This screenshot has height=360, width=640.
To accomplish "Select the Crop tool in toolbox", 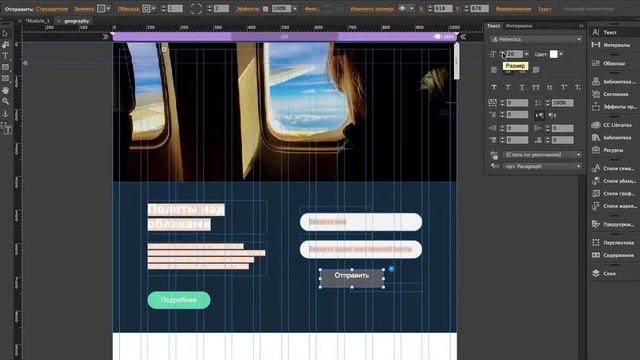I will (5, 45).
